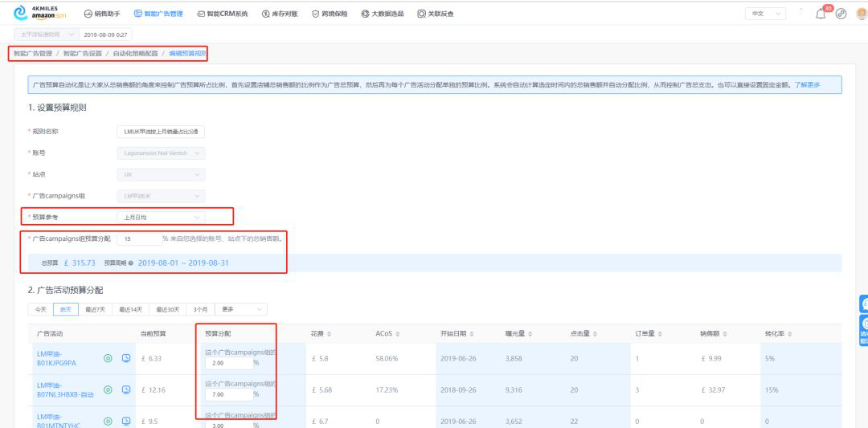868x428 pixels.
Task: Open the 销售助手 menu
Action: [x=102, y=14]
